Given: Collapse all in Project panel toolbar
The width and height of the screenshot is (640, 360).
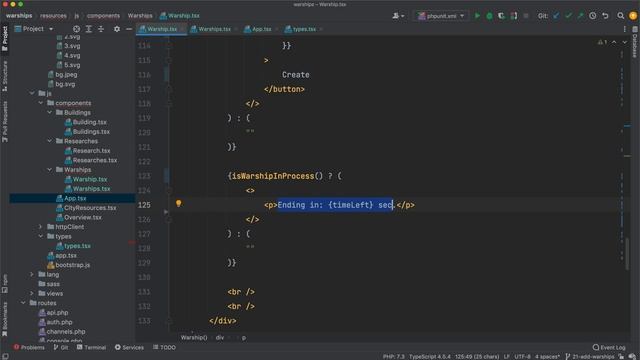Looking at the screenshot, I should point(101,29).
